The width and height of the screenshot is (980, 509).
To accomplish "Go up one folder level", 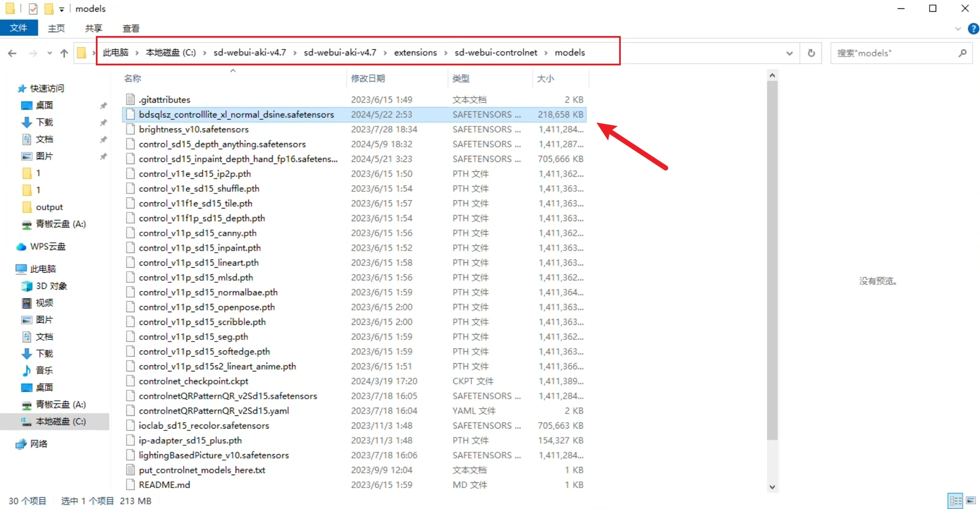I will (x=64, y=53).
